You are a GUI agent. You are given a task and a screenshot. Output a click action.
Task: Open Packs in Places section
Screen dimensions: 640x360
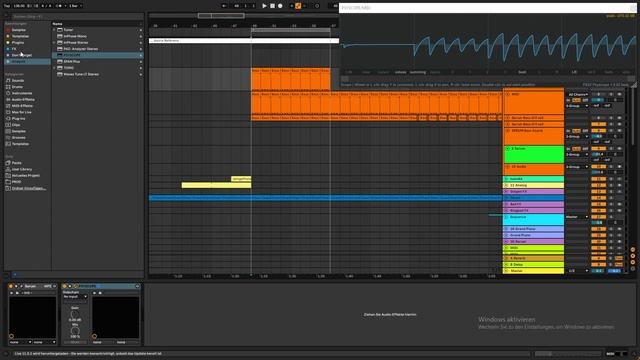pyautogui.click(x=16, y=163)
